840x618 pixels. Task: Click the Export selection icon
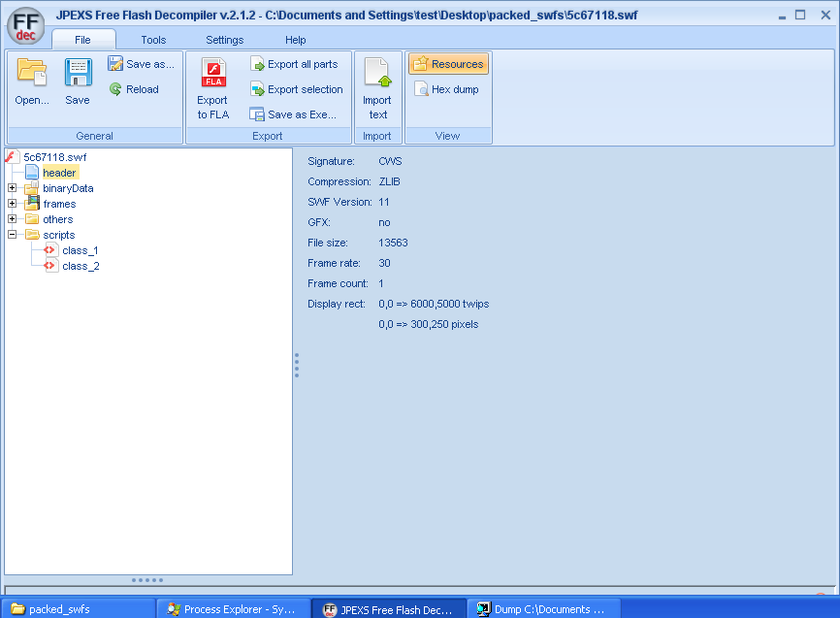click(x=258, y=89)
